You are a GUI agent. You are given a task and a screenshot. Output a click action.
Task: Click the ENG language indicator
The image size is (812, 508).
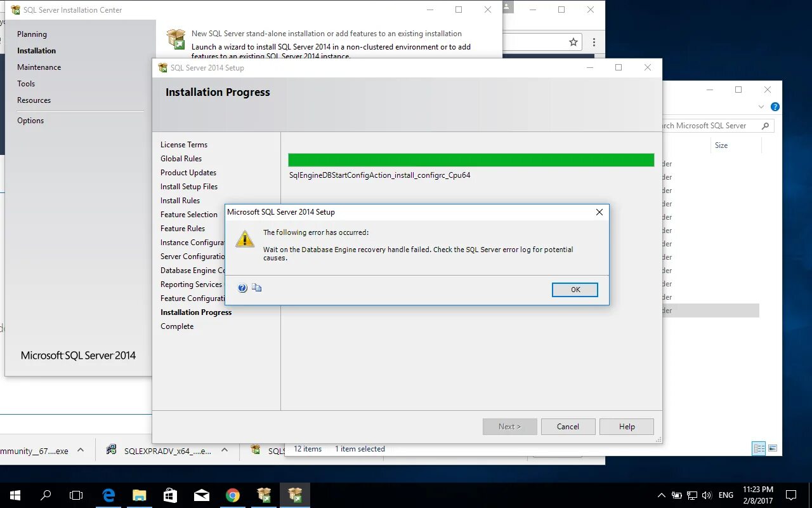coord(726,495)
